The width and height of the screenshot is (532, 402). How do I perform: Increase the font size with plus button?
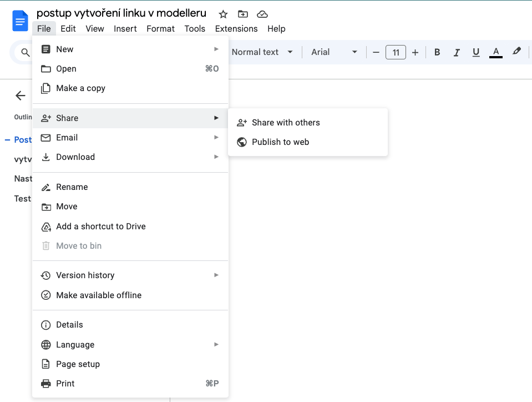pyautogui.click(x=415, y=52)
